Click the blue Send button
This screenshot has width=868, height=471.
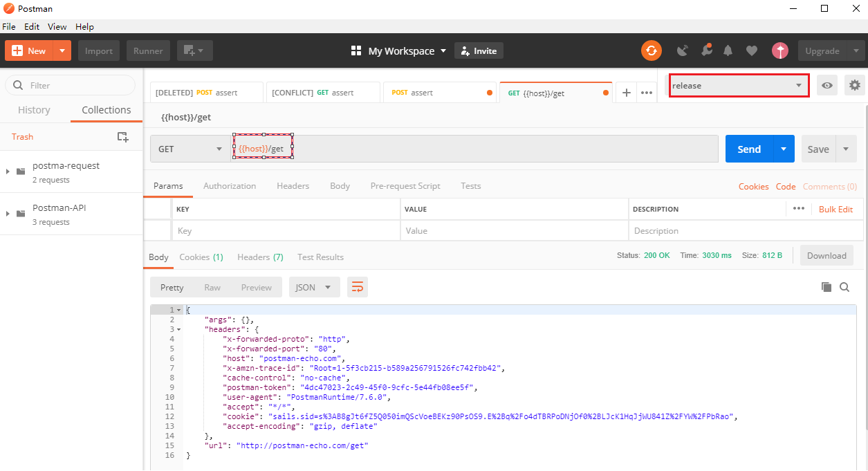(x=749, y=149)
